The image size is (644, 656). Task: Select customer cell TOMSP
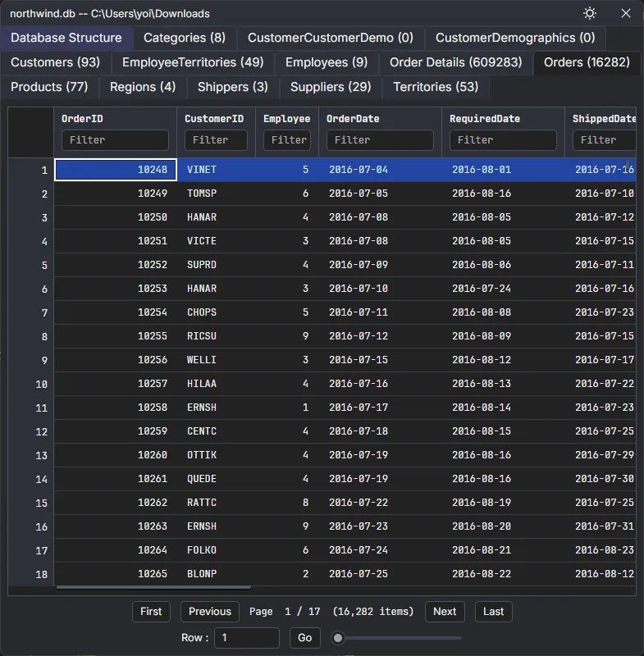tap(216, 194)
